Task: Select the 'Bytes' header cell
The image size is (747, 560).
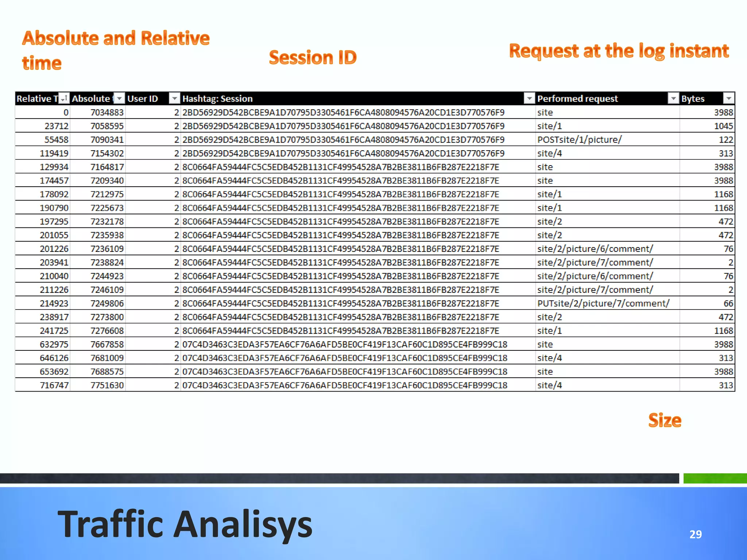Action: pos(707,98)
